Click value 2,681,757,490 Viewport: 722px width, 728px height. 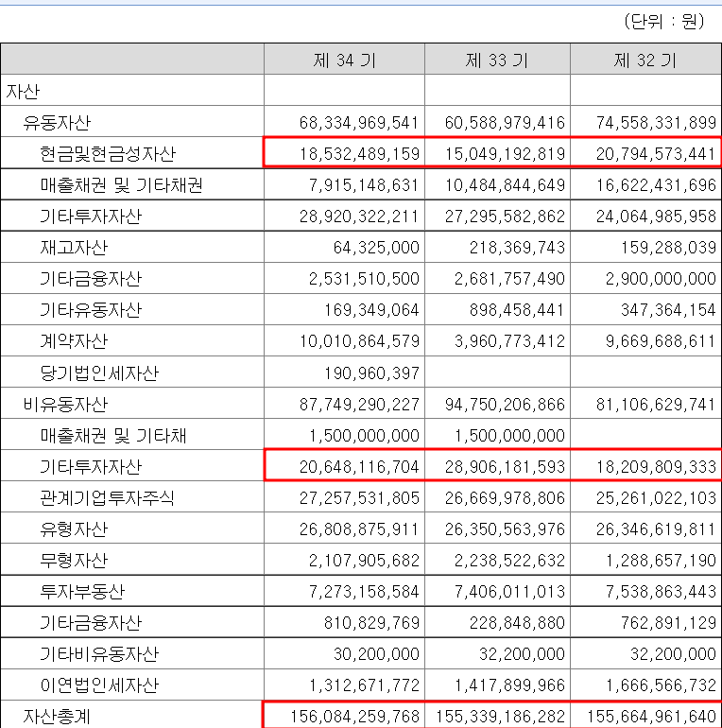coord(509,279)
